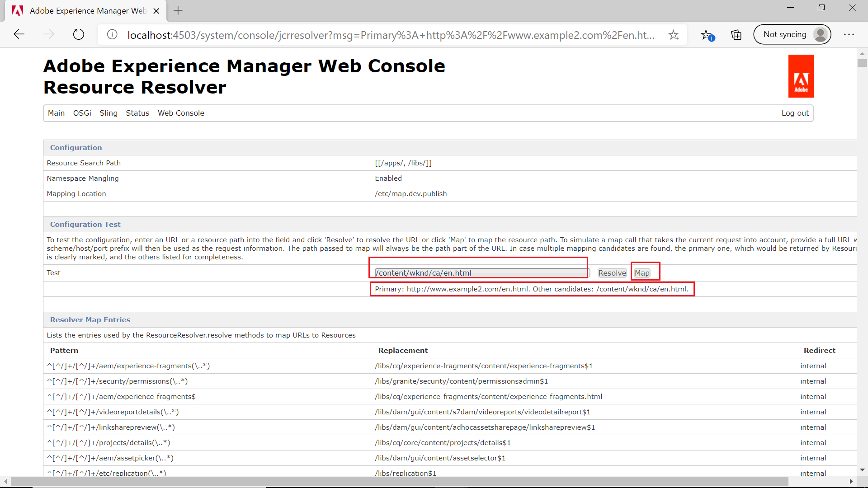Screen dimensions: 868x488
Task: Click the Resolve button for test input
Action: point(612,273)
